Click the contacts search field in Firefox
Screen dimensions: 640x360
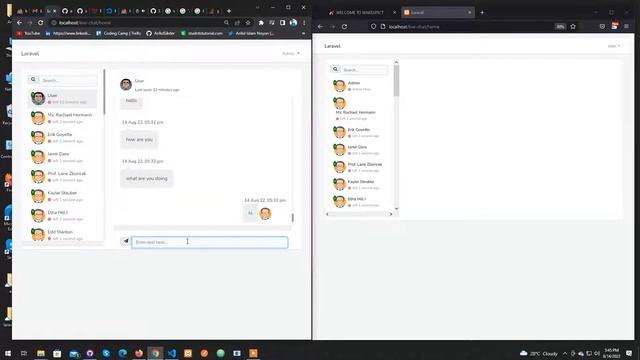pyautogui.click(x=364, y=70)
